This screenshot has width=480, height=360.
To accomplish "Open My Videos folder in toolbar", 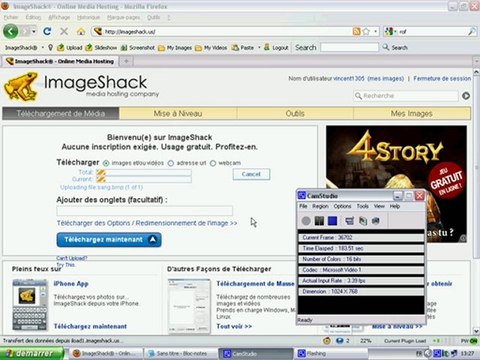I will [x=211, y=48].
